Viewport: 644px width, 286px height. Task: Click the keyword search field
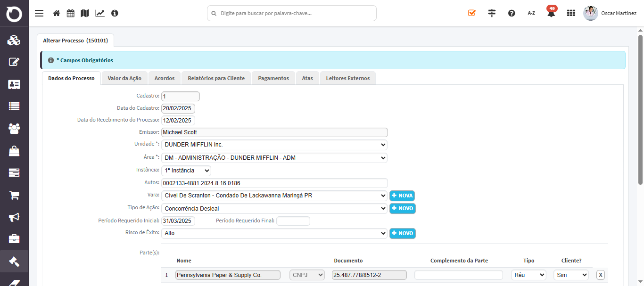tap(292, 13)
